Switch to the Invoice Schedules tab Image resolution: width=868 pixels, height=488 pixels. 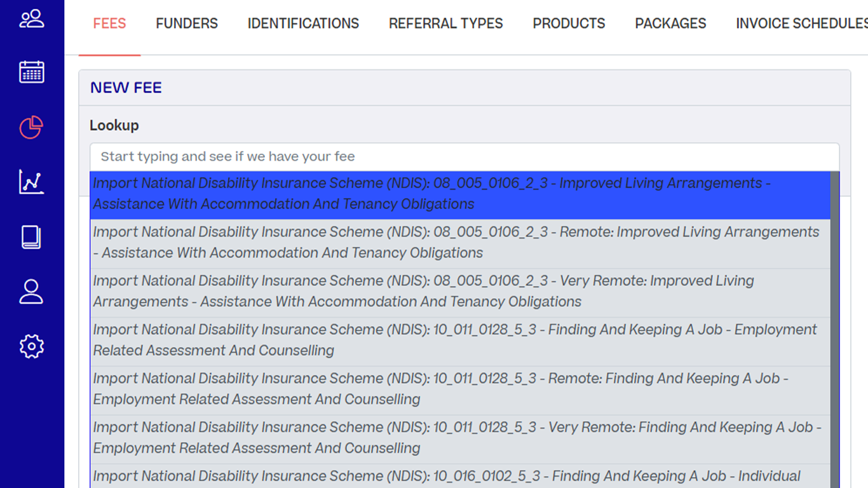(802, 24)
